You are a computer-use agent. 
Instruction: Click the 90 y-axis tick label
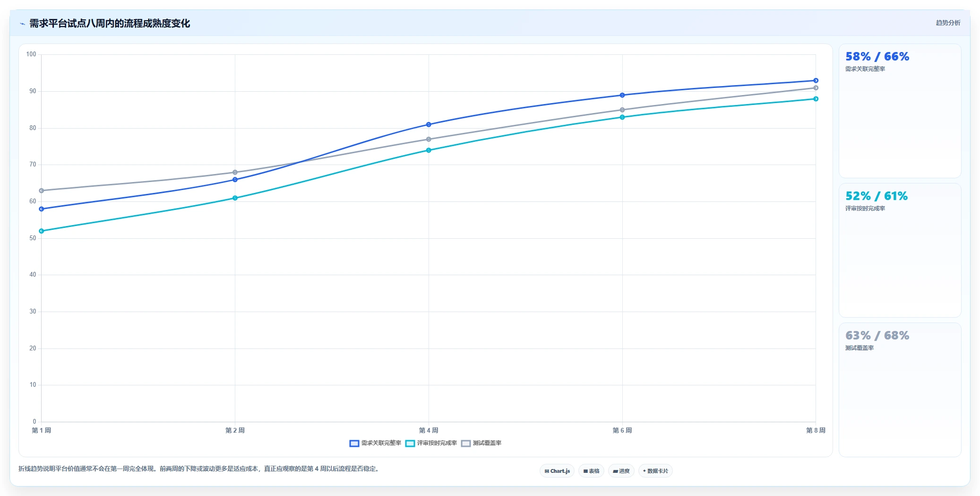click(33, 91)
